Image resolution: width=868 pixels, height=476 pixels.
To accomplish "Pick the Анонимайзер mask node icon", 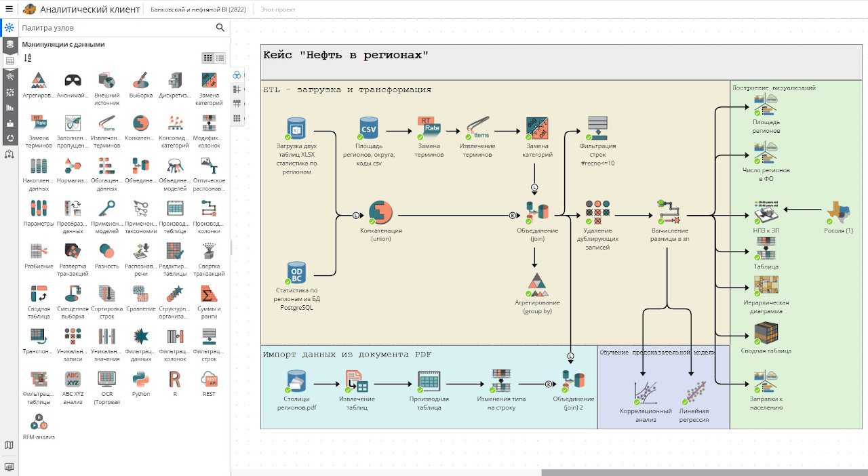I will (73, 81).
